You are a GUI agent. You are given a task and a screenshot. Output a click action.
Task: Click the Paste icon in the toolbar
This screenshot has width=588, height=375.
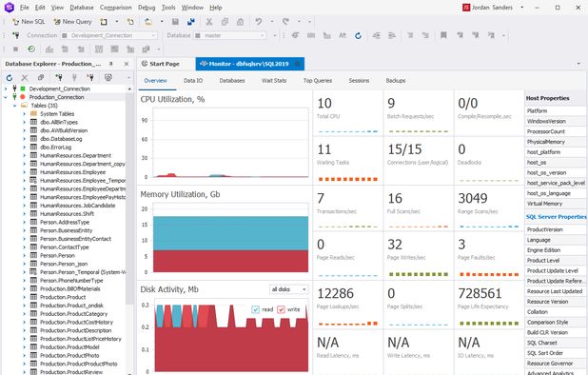[x=241, y=22]
